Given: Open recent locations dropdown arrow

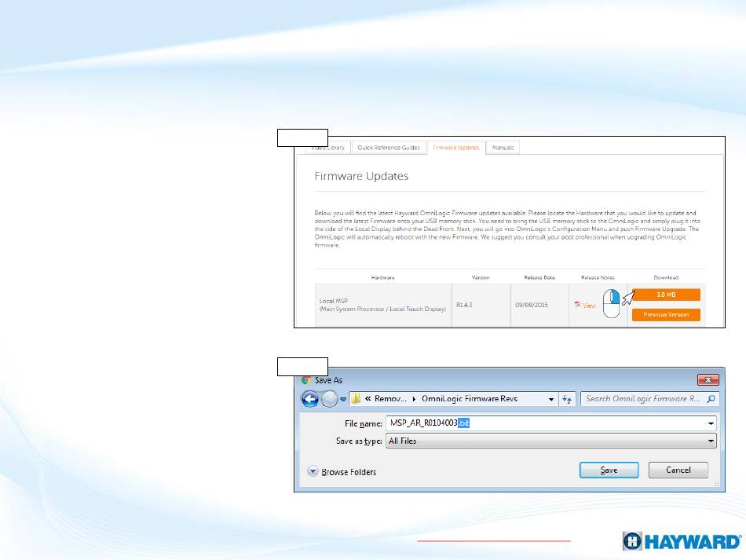Looking at the screenshot, I should point(343,399).
